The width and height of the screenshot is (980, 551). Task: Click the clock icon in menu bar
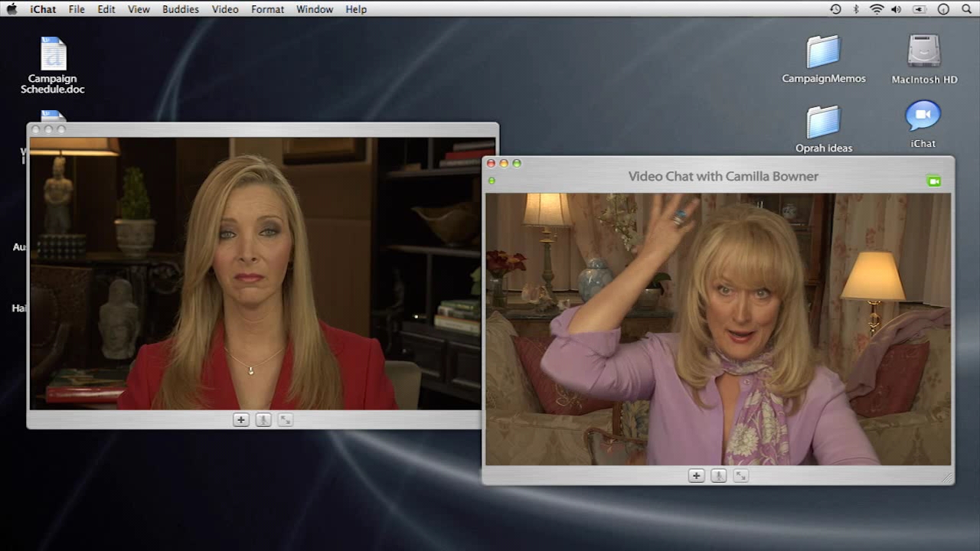pos(943,9)
